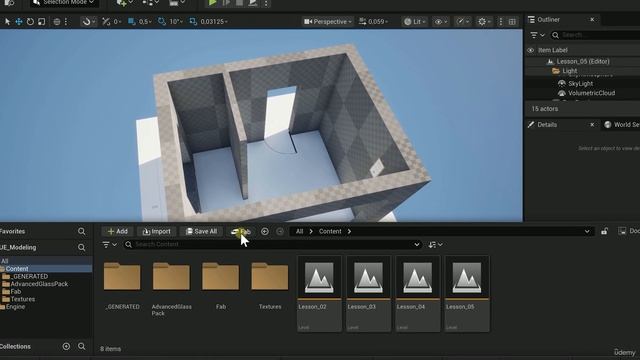
Task: Go back in Content Browser history
Action: pyautogui.click(x=265, y=231)
